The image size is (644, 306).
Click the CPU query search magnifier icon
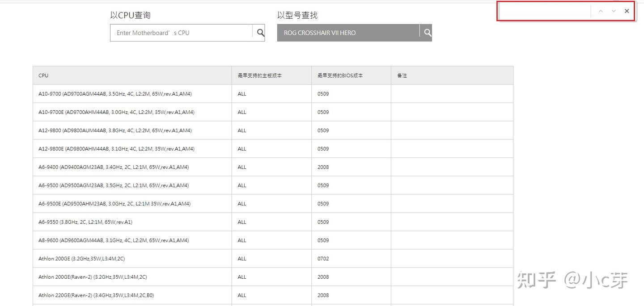260,33
